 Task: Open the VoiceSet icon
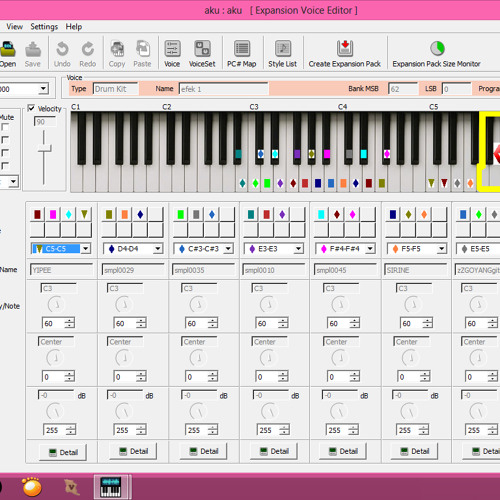(x=202, y=49)
